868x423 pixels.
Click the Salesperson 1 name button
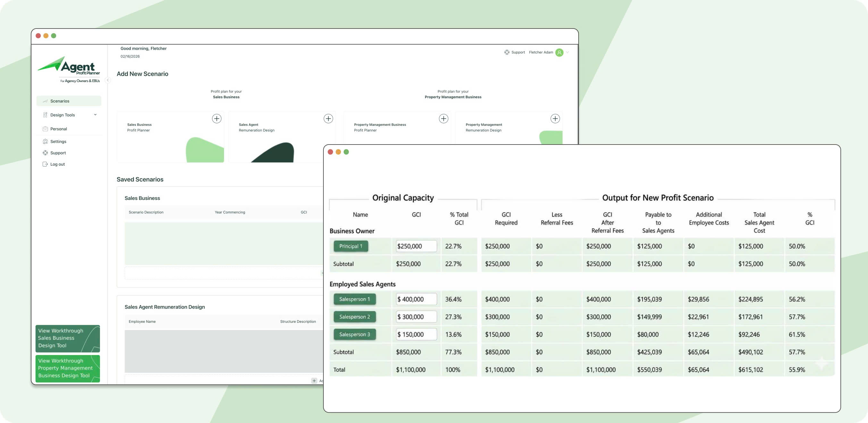pyautogui.click(x=355, y=299)
